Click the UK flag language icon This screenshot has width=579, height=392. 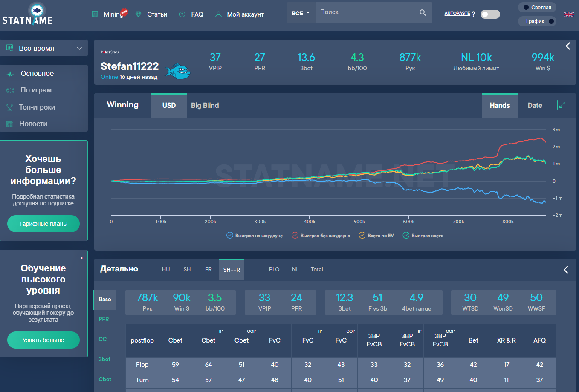569,14
